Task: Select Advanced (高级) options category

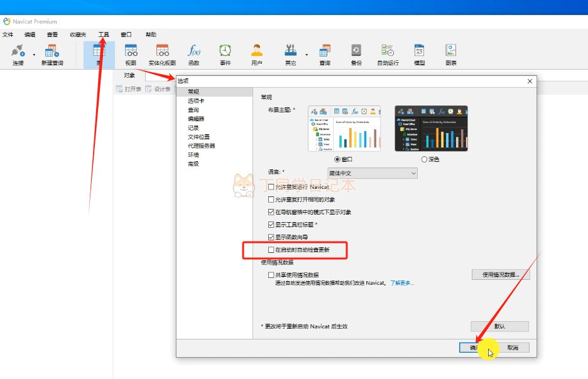Action: (193, 164)
